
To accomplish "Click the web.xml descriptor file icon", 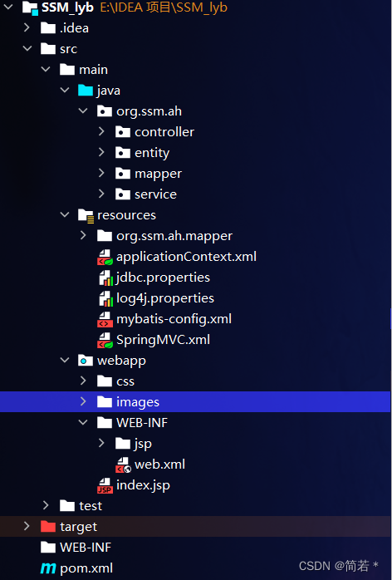I will point(123,464).
